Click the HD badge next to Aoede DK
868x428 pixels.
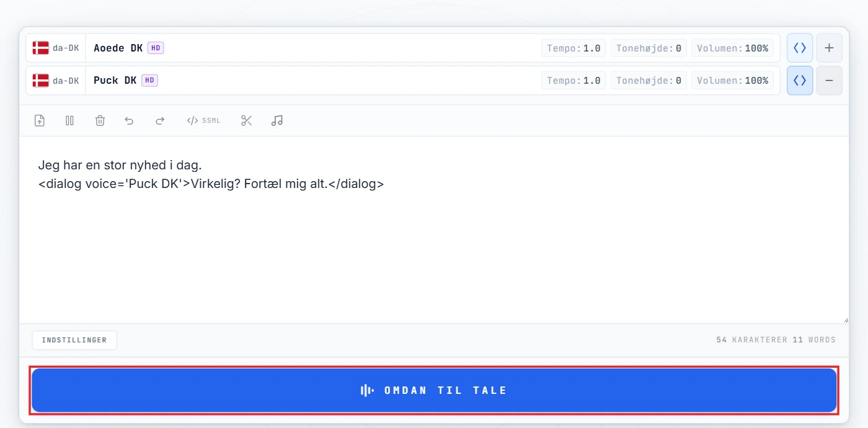[x=156, y=48]
